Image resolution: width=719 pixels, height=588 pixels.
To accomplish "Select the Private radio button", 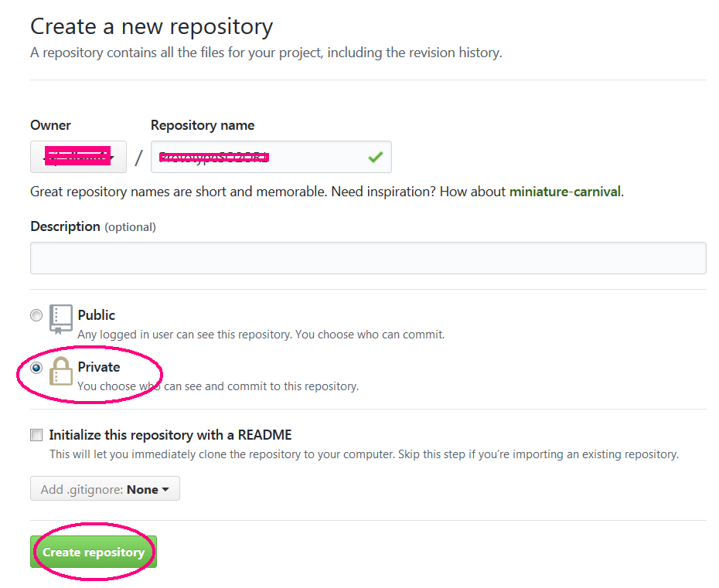I will point(36,369).
